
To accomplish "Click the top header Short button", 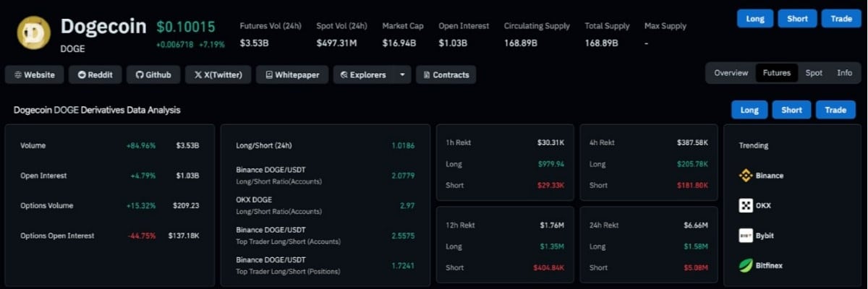I will point(798,19).
